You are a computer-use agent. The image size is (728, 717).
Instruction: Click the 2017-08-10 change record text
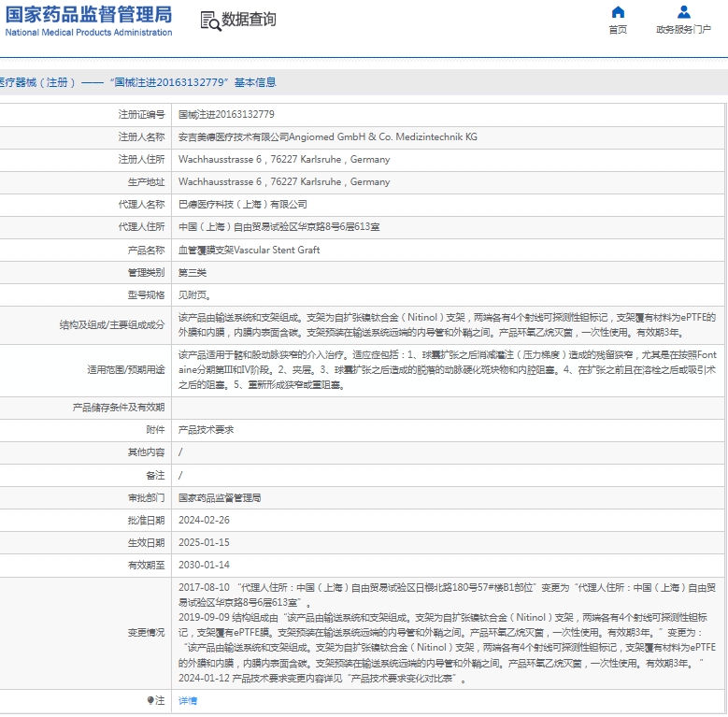click(x=447, y=595)
